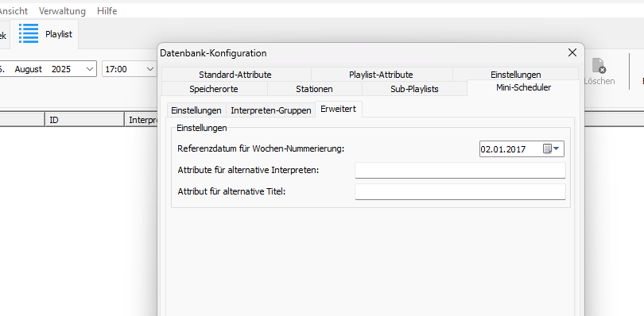644x316 pixels.
Task: Expand the 17:00 time dropdown
Action: 150,69
